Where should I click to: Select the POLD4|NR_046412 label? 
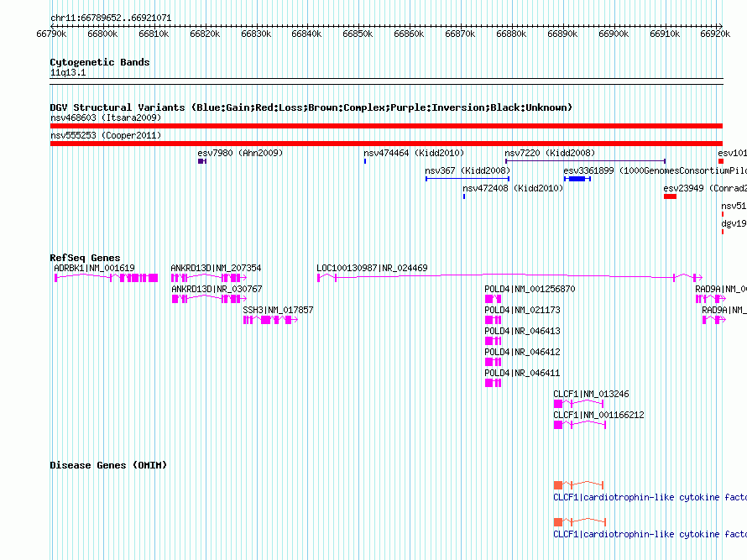(522, 353)
